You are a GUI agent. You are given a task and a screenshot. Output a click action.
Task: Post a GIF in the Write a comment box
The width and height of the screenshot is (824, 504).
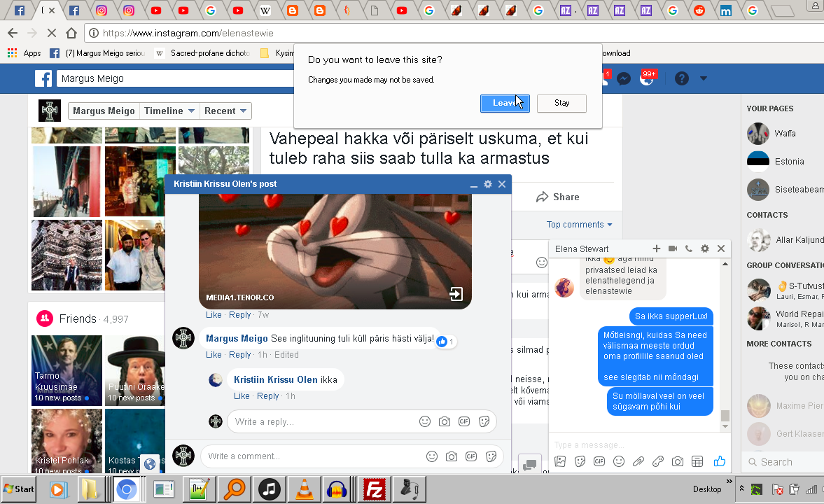pyautogui.click(x=471, y=456)
